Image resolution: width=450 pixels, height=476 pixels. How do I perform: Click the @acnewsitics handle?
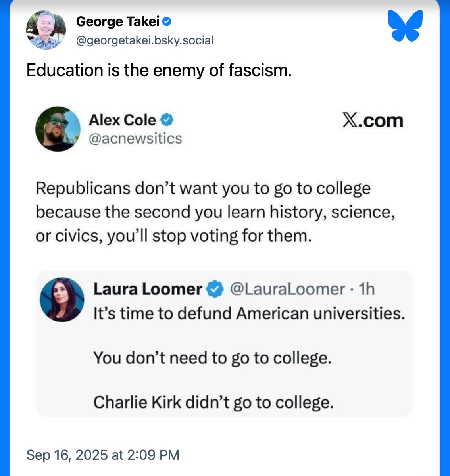tap(135, 138)
